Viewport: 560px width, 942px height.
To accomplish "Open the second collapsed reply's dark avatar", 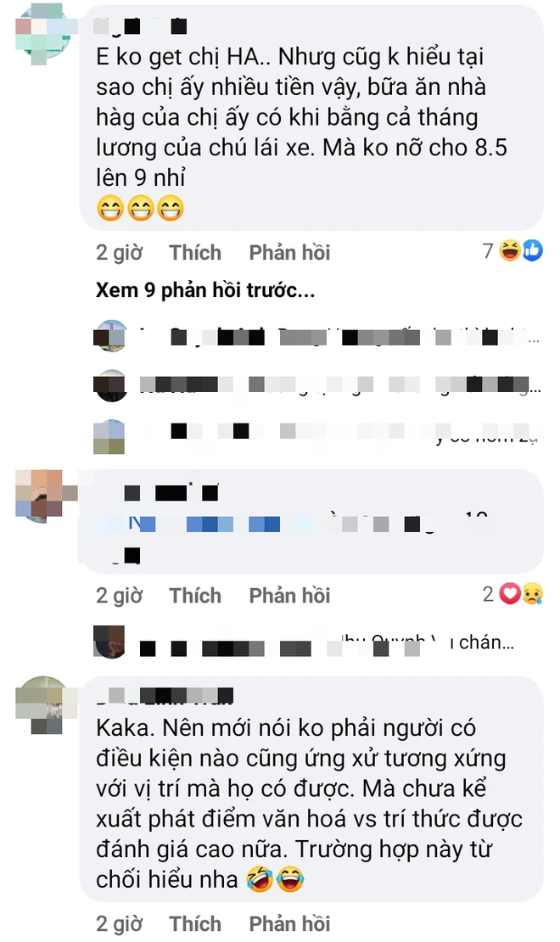I will 110,385.
